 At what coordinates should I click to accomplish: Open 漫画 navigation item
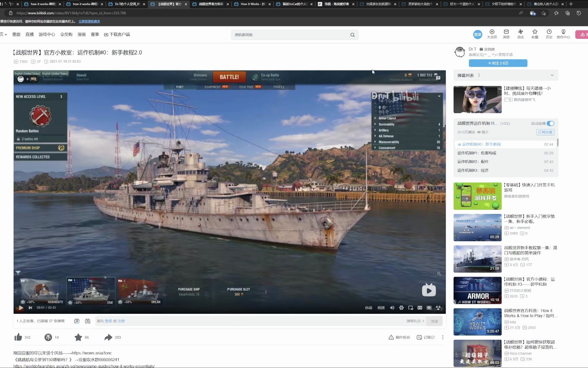(x=82, y=34)
